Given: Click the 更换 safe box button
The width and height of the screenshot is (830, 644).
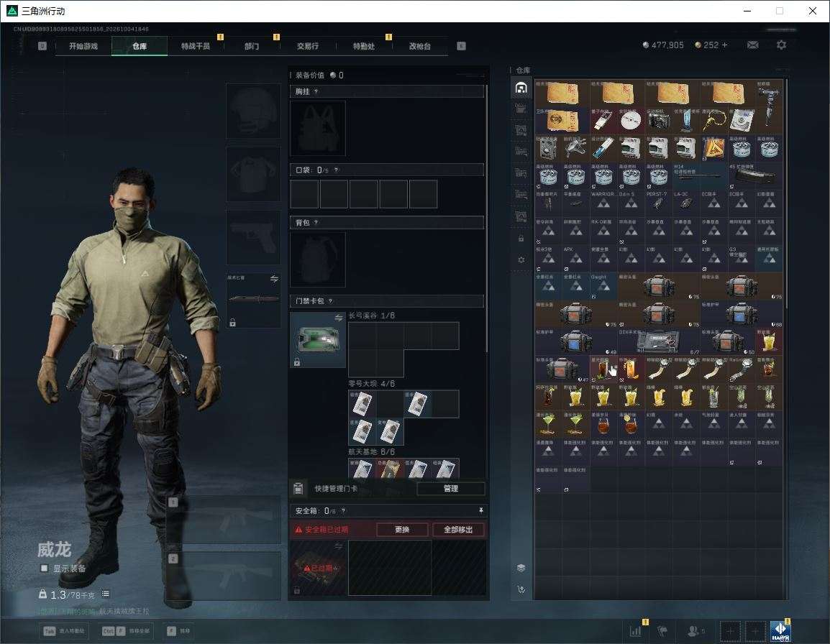Looking at the screenshot, I should pyautogui.click(x=402, y=529).
